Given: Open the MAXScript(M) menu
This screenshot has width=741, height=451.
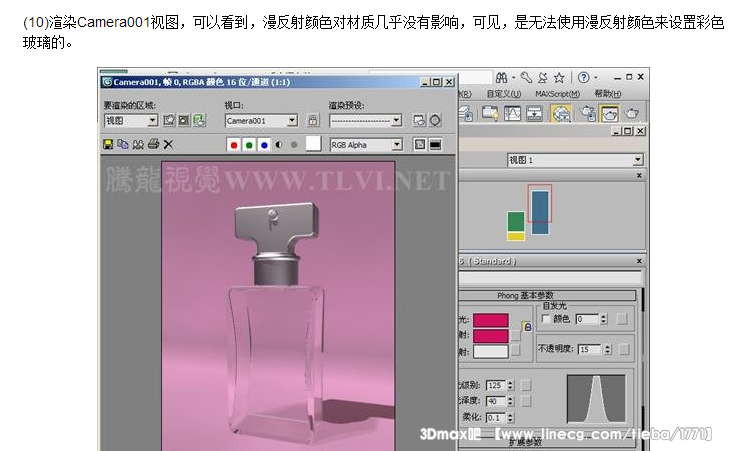Looking at the screenshot, I should (x=558, y=94).
